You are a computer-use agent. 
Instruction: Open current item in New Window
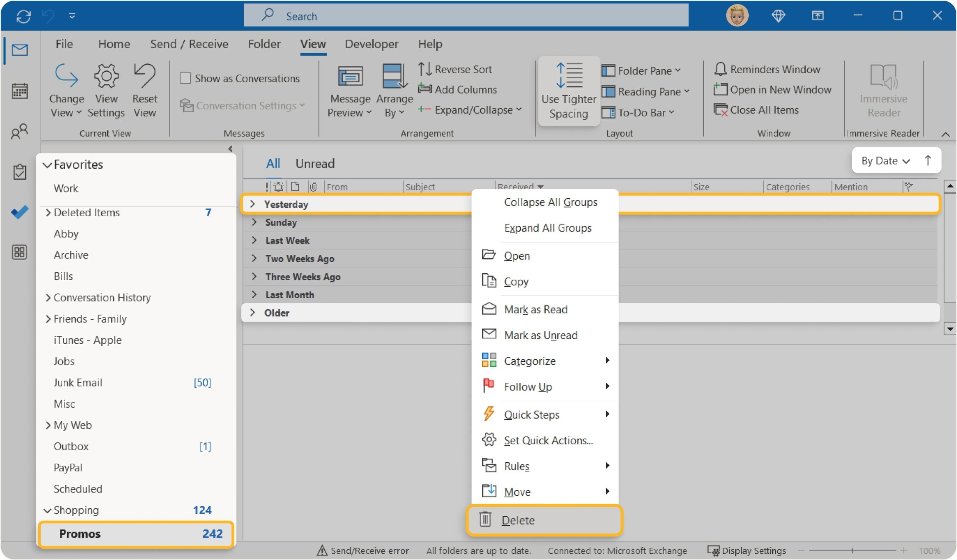coord(773,90)
